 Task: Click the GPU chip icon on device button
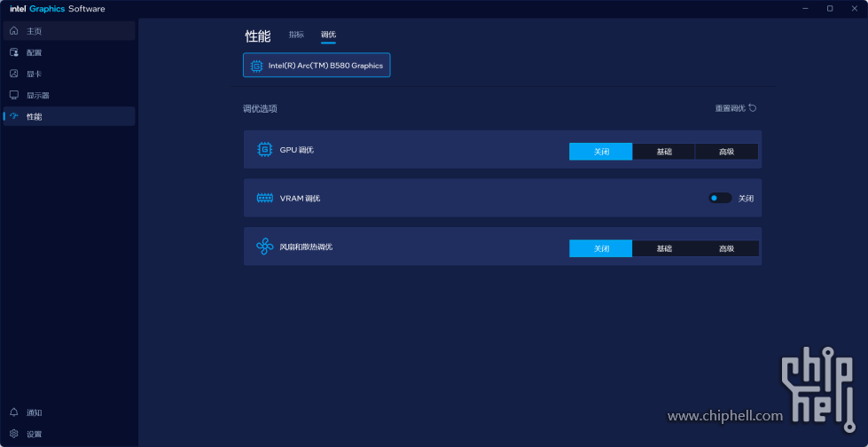click(257, 66)
